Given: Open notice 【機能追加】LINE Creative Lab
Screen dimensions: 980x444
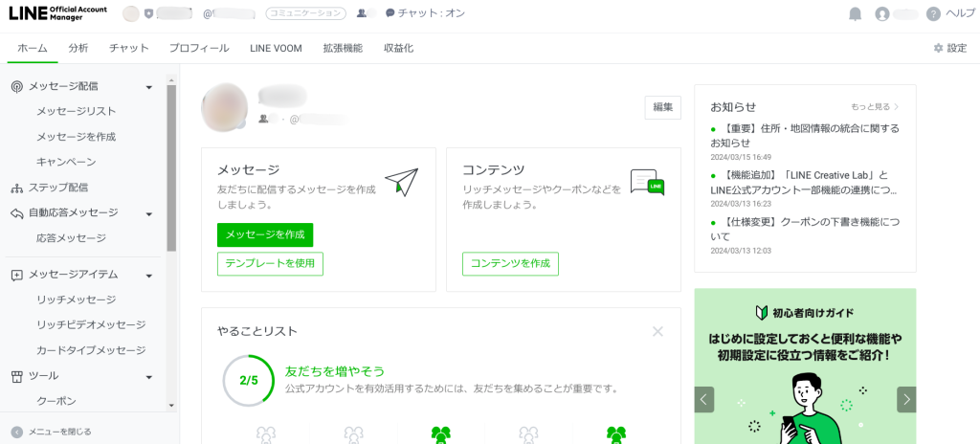Looking at the screenshot, I should pos(805,182).
